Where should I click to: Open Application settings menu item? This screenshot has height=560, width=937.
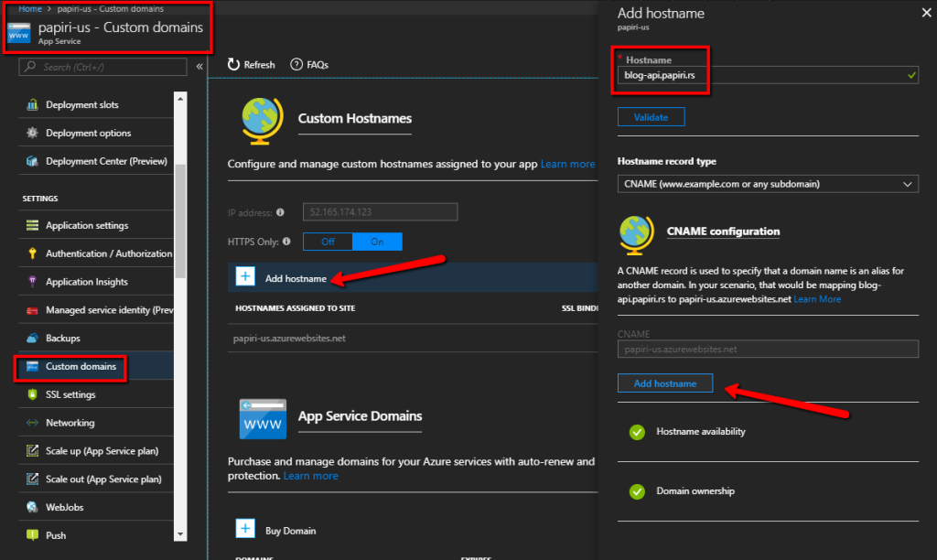87,225
